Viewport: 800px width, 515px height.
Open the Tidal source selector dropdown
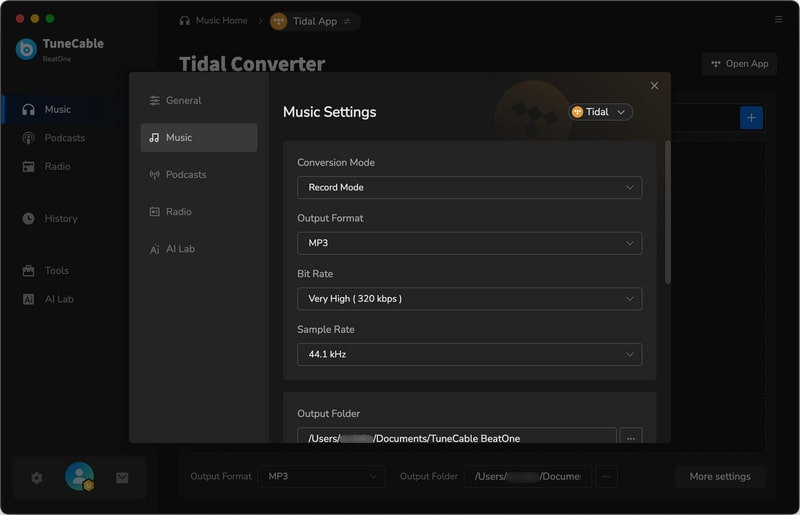click(600, 112)
